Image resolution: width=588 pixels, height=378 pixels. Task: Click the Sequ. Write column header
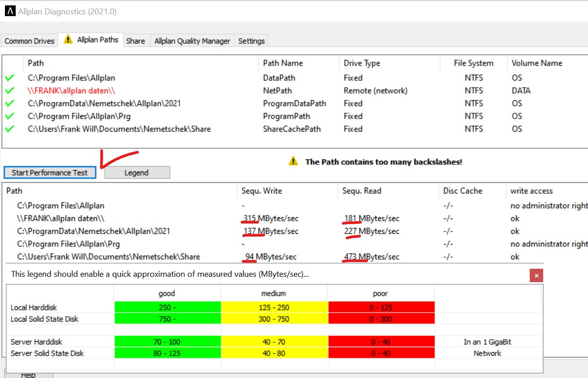pos(262,191)
